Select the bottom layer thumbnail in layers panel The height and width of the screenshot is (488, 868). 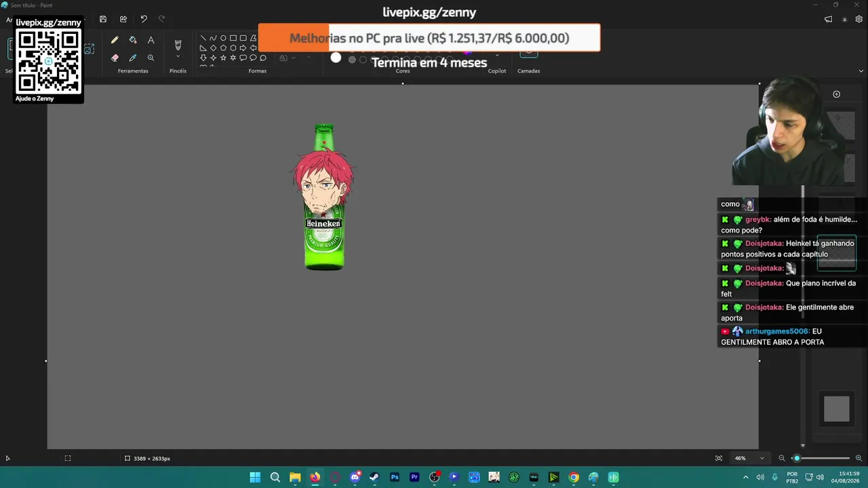836,409
